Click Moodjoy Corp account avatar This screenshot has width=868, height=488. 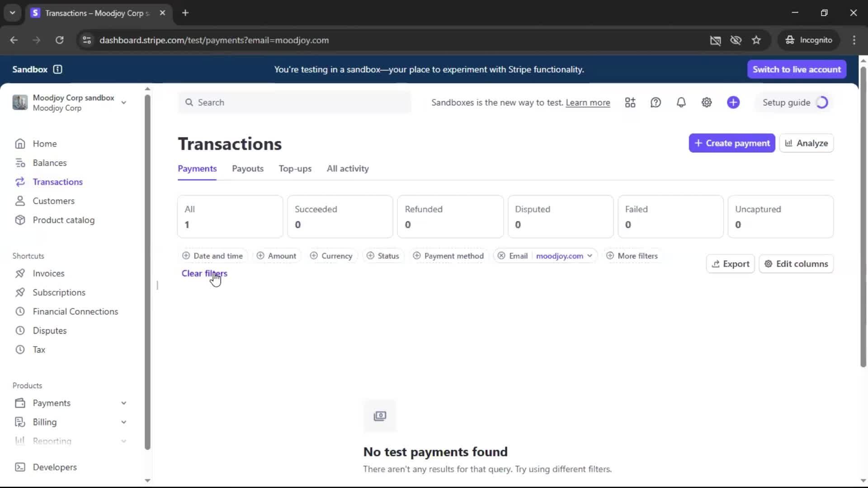click(x=20, y=103)
